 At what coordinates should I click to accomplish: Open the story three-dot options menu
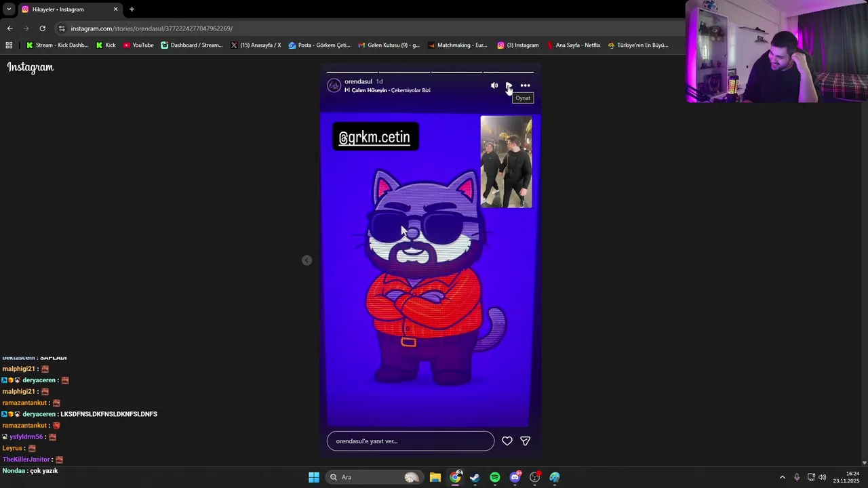pyautogui.click(x=525, y=85)
